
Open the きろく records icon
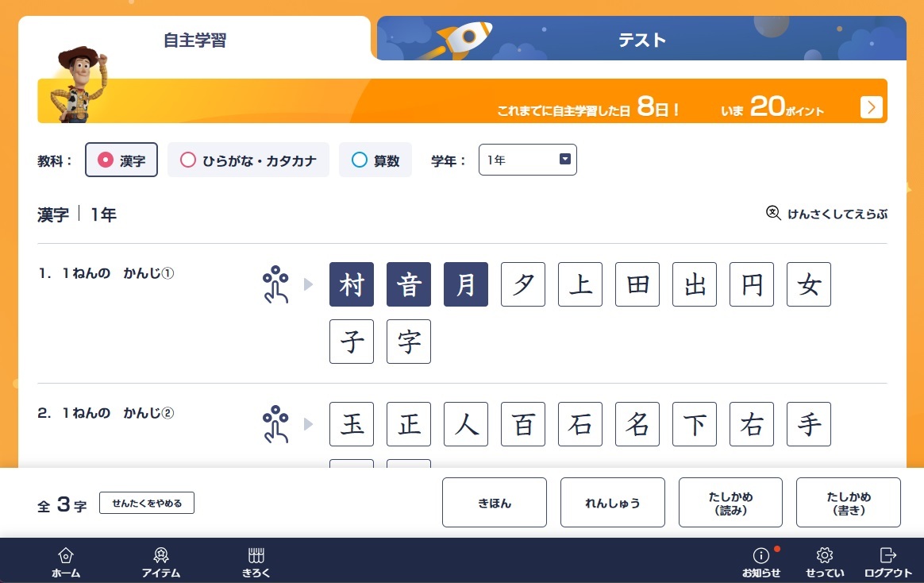pyautogui.click(x=256, y=556)
